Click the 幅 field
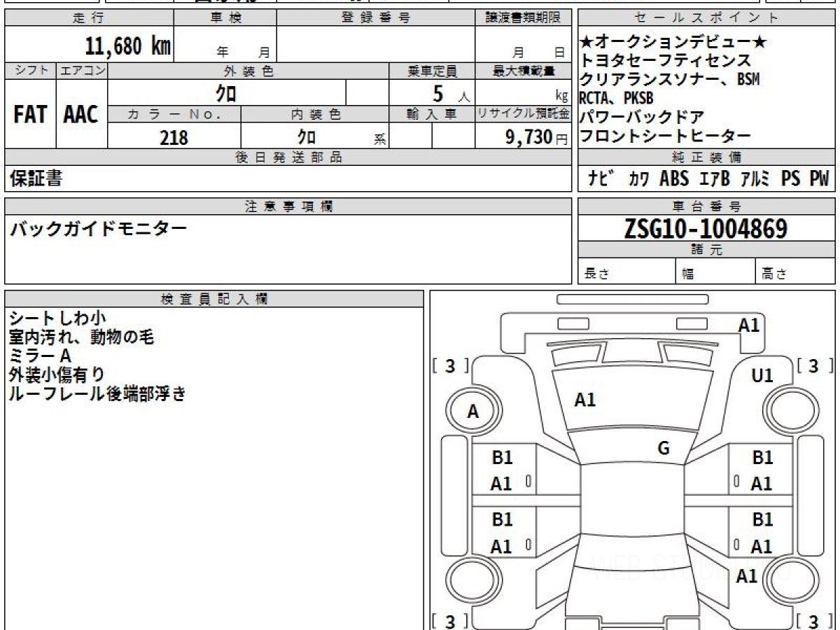The image size is (840, 630). (x=715, y=272)
